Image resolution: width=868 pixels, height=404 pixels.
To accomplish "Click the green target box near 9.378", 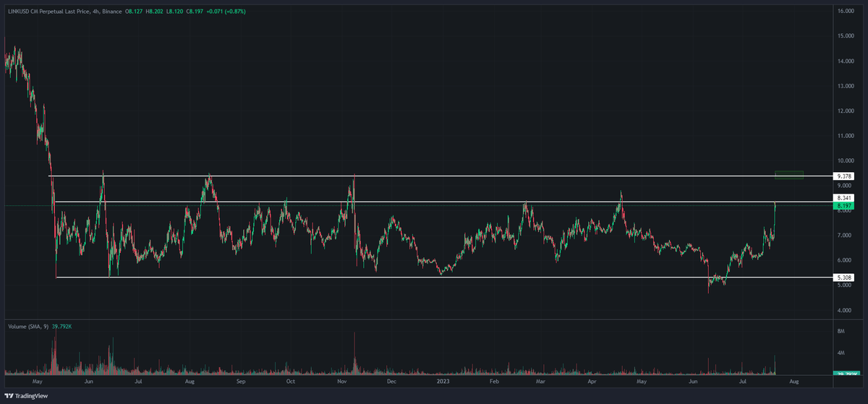I will [789, 175].
